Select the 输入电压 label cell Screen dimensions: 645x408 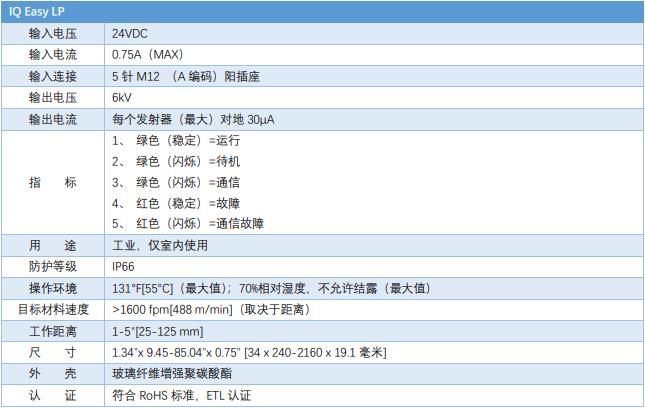[53, 34]
